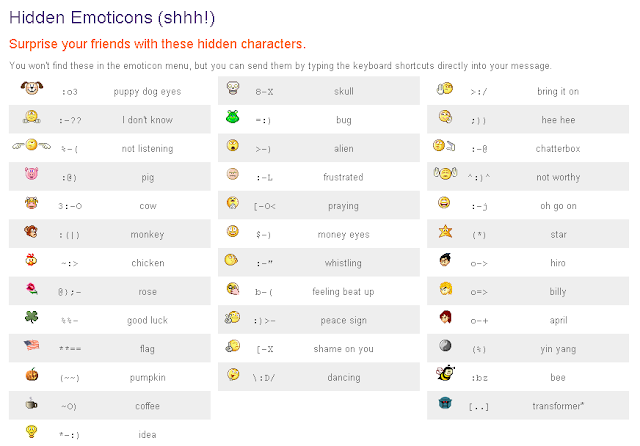Click the yin yang emoticon icon
Image resolution: width=640 pixels, height=446 pixels.
tap(444, 347)
